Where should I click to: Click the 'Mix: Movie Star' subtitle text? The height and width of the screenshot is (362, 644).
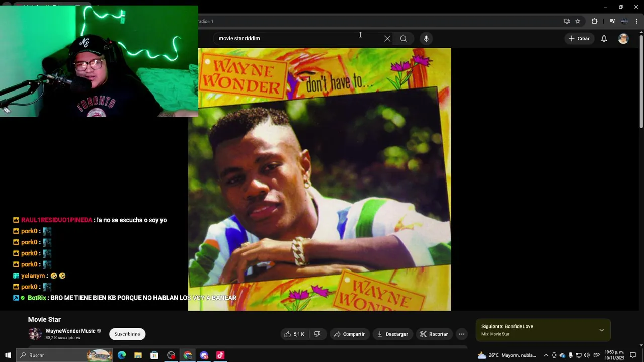pos(496,334)
